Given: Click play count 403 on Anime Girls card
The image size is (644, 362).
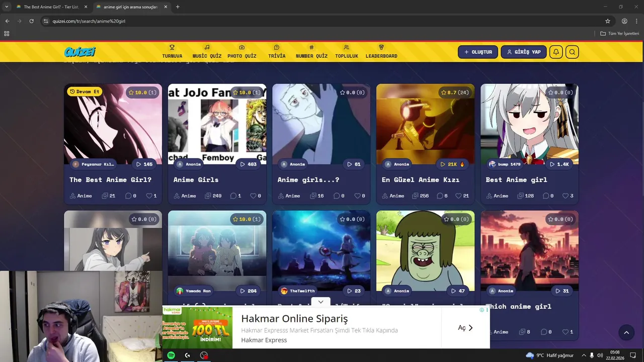Looking at the screenshot, I should click(249, 164).
